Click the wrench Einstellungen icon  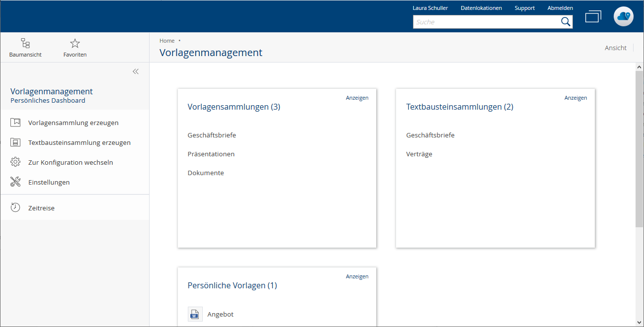pos(15,182)
